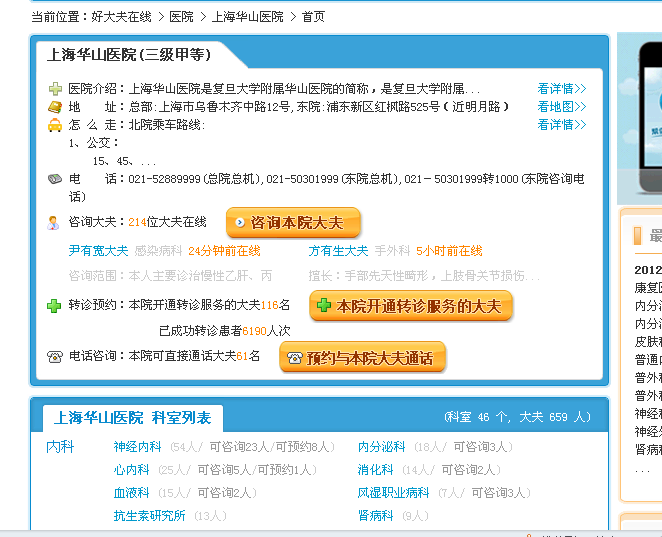Viewport: 662px width, 537px height.
Task: Click the telephone icon beside 电话咨询
Action: [x=55, y=357]
